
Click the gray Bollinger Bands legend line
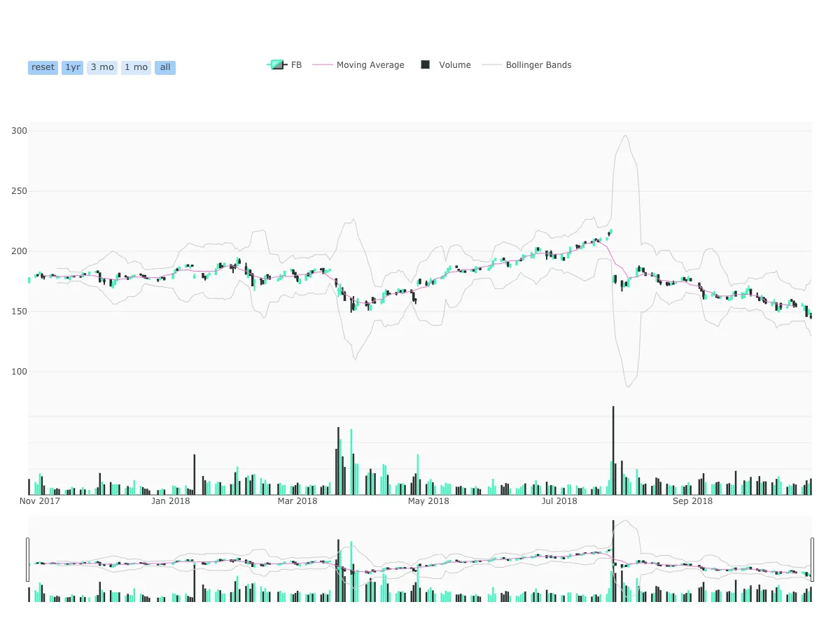pyautogui.click(x=492, y=65)
